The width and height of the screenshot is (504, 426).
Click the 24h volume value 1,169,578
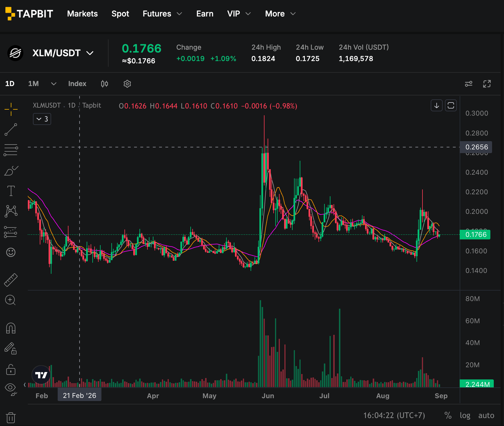point(356,59)
